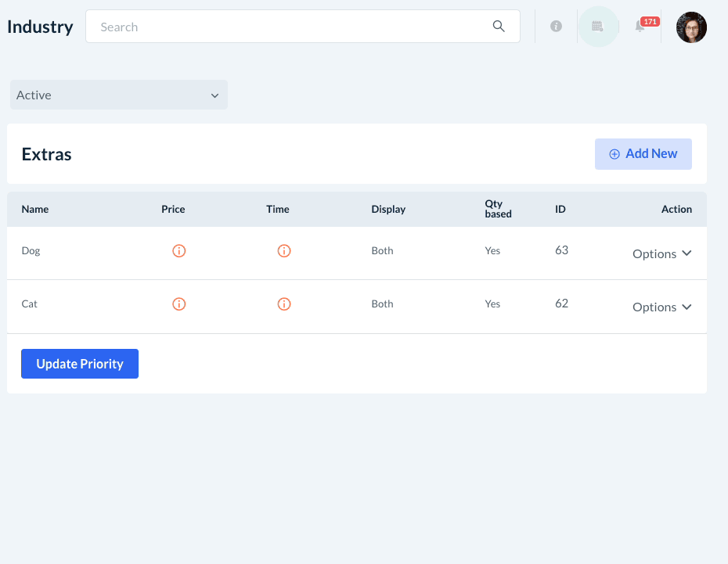Image resolution: width=728 pixels, height=564 pixels.
Task: Click the search magnifier icon
Action: pyautogui.click(x=499, y=27)
